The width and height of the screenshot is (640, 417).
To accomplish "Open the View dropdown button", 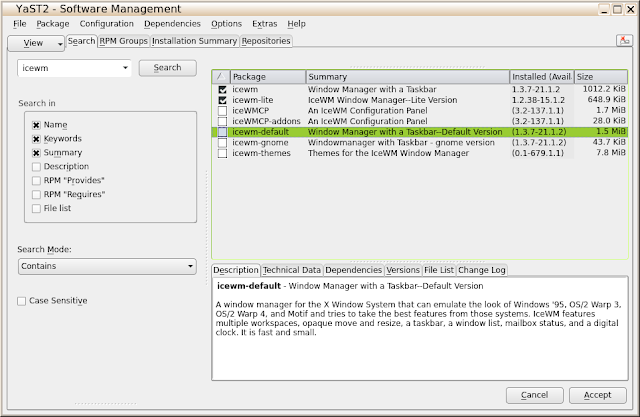I will click(36, 43).
